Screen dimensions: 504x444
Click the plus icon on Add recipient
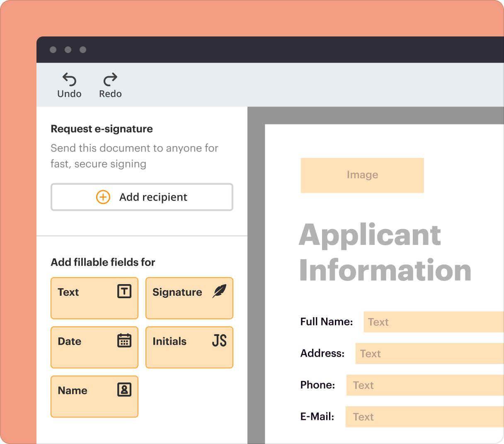tap(103, 197)
